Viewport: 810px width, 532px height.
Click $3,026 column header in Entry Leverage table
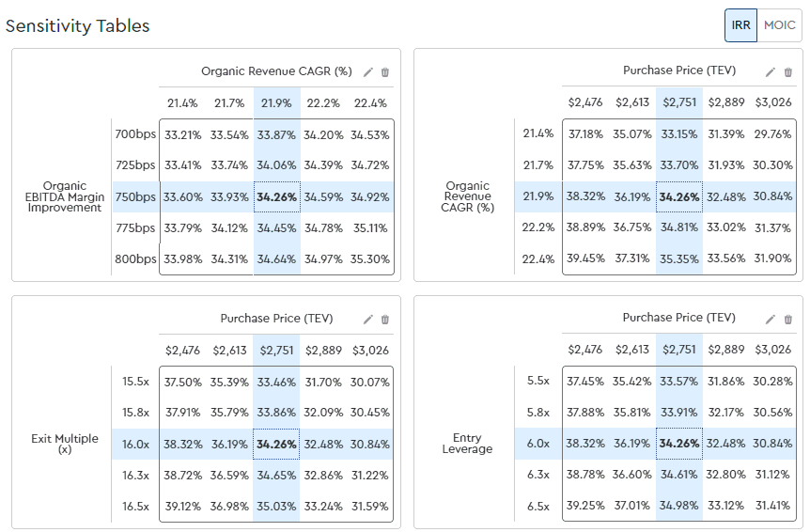pyautogui.click(x=772, y=350)
